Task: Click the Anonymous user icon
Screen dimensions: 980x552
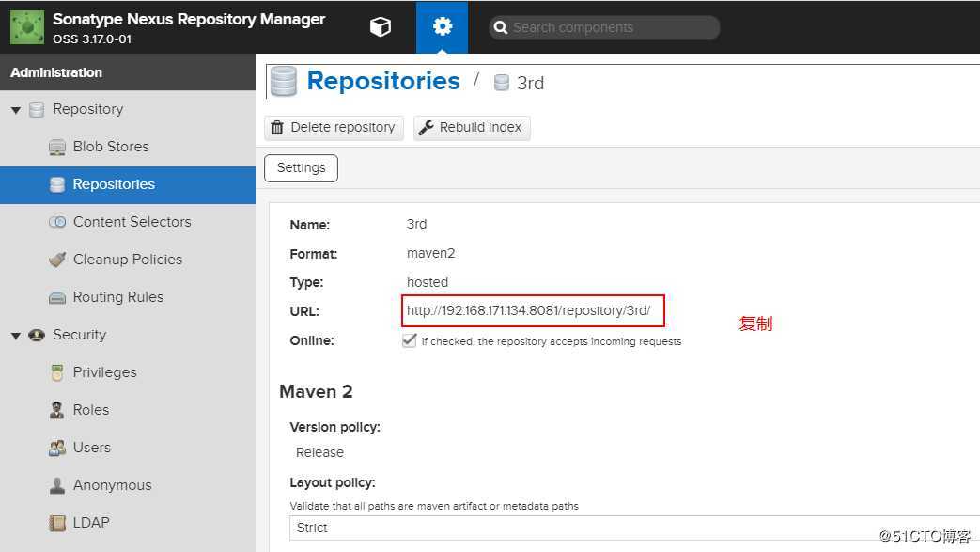Action: coord(57,485)
